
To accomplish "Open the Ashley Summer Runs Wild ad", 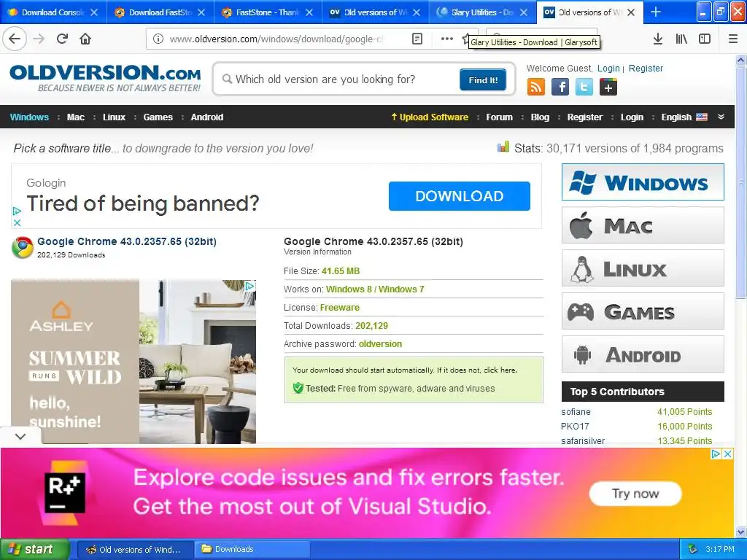I will tap(133, 362).
